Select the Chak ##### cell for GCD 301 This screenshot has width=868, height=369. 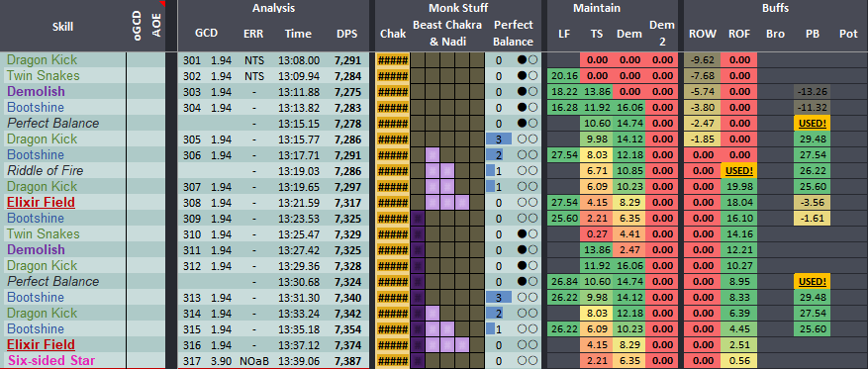coord(393,59)
